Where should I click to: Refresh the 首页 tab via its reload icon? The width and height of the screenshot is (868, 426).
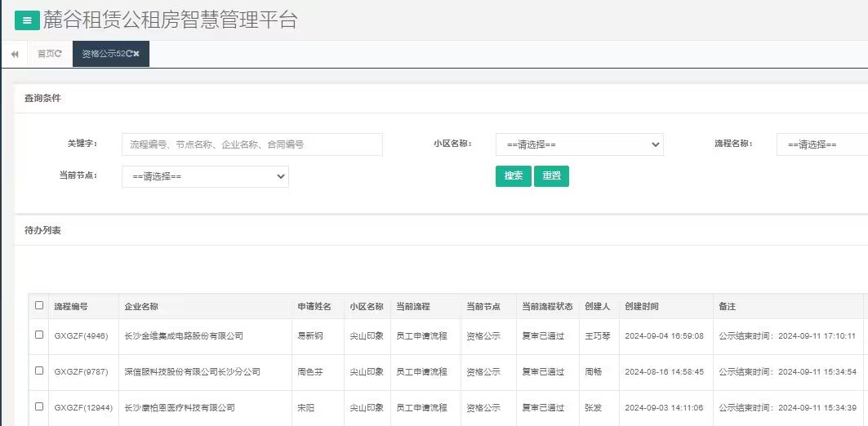click(x=59, y=54)
